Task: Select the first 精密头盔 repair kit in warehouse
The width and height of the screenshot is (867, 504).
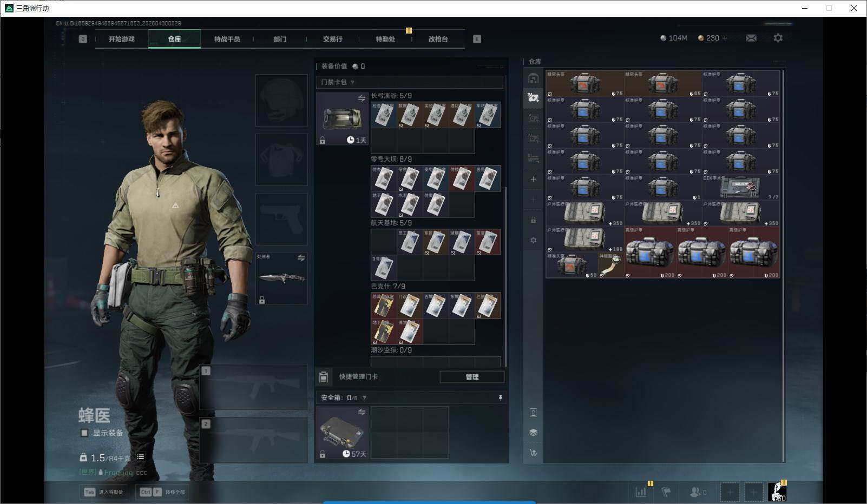Action: click(x=585, y=83)
